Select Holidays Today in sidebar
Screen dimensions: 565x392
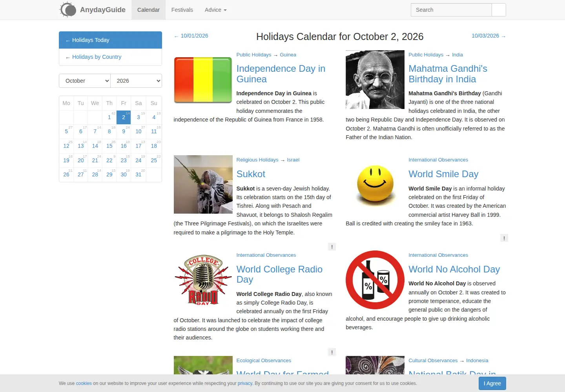110,40
